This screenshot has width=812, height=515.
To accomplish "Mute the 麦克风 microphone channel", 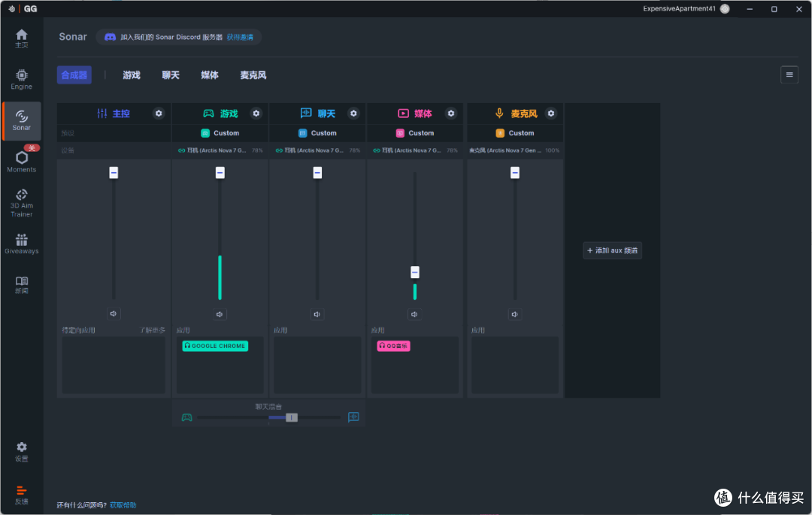I will pos(515,314).
